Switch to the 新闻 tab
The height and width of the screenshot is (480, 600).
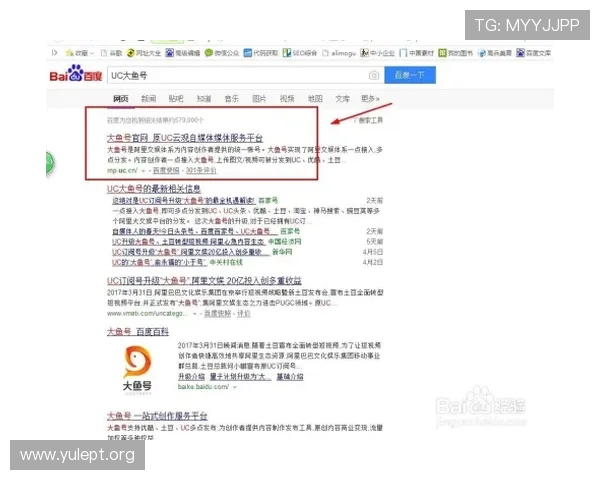(x=148, y=99)
